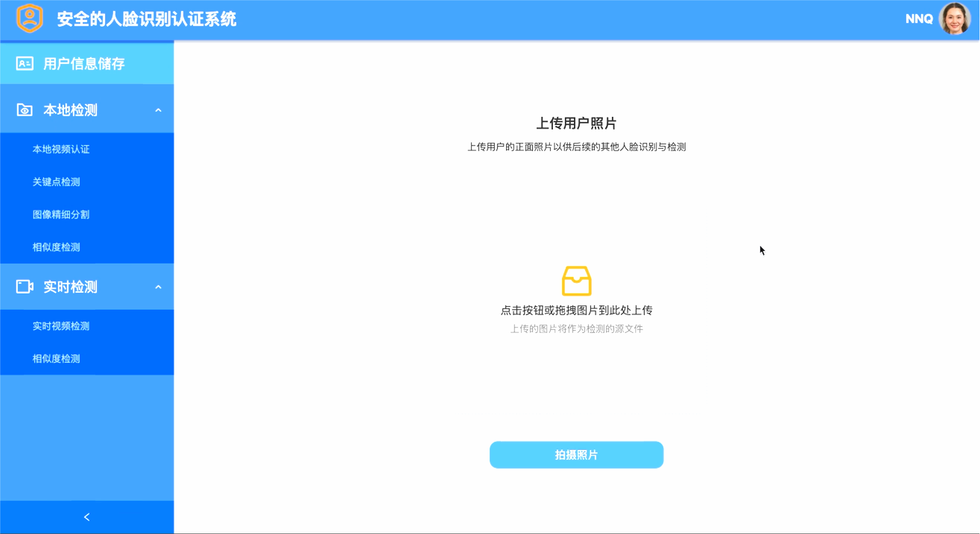Click the NNQ username label

(919, 19)
